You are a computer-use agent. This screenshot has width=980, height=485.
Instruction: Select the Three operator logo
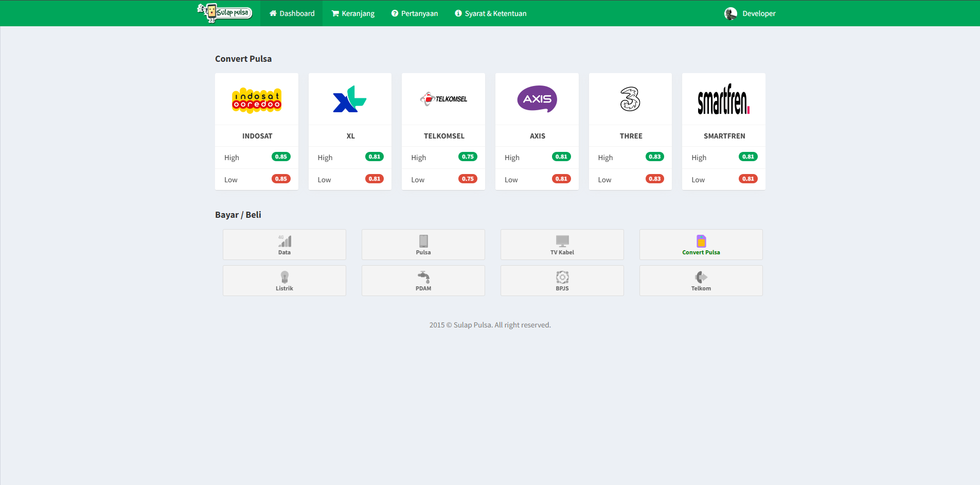click(x=630, y=99)
